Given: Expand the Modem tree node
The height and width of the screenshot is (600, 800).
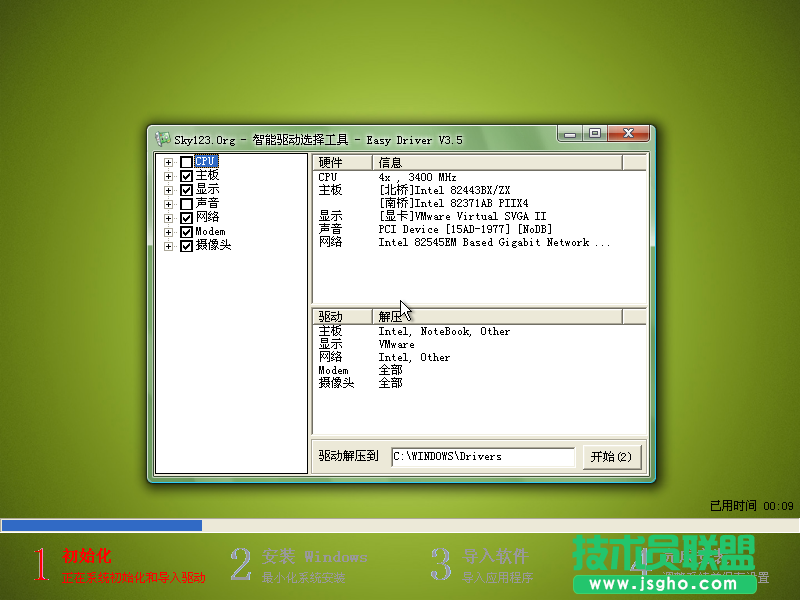Looking at the screenshot, I should coord(168,232).
